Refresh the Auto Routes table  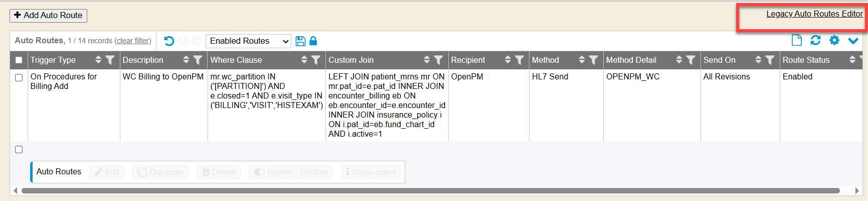815,40
